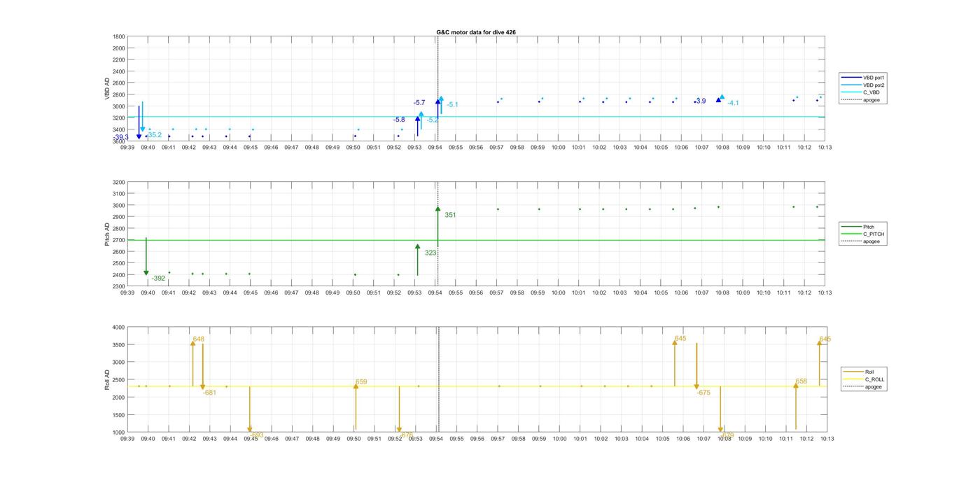Click the '2400' tick on VBD AD axis
980x485 pixels.
(x=118, y=71)
